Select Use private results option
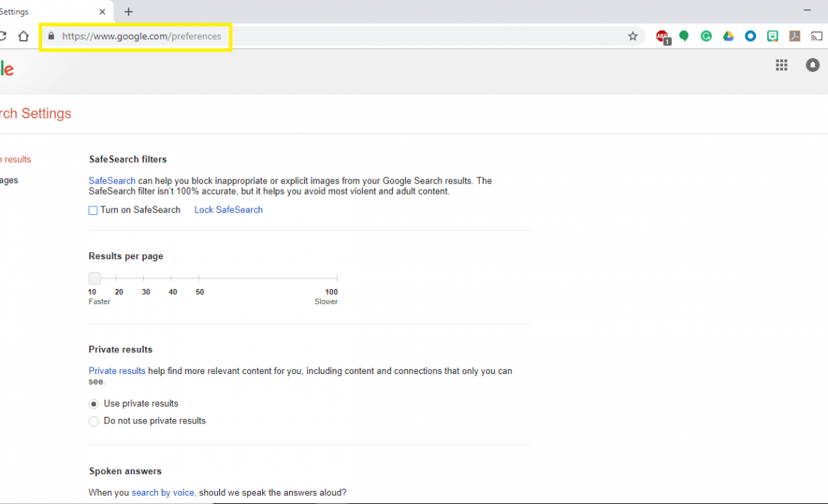The width and height of the screenshot is (828, 504). point(94,404)
